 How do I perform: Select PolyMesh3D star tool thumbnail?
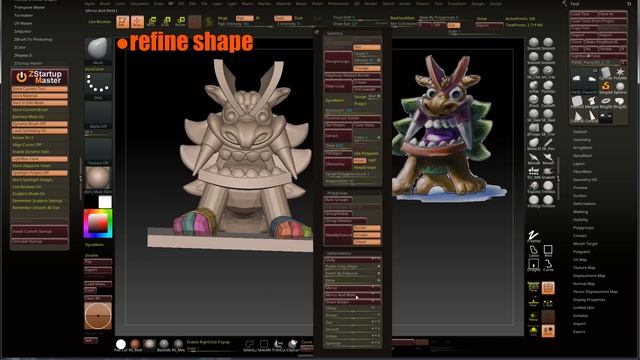[620, 73]
